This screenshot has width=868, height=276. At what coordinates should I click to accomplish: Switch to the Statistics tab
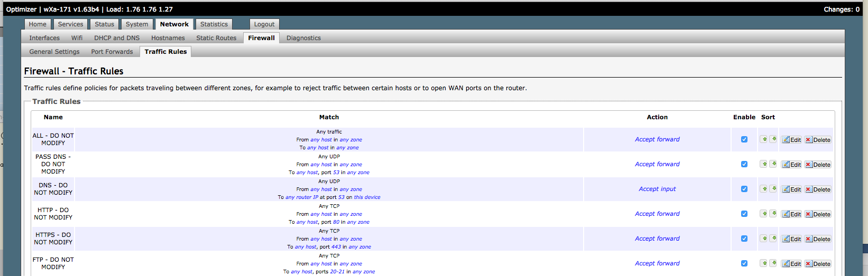tap(214, 24)
